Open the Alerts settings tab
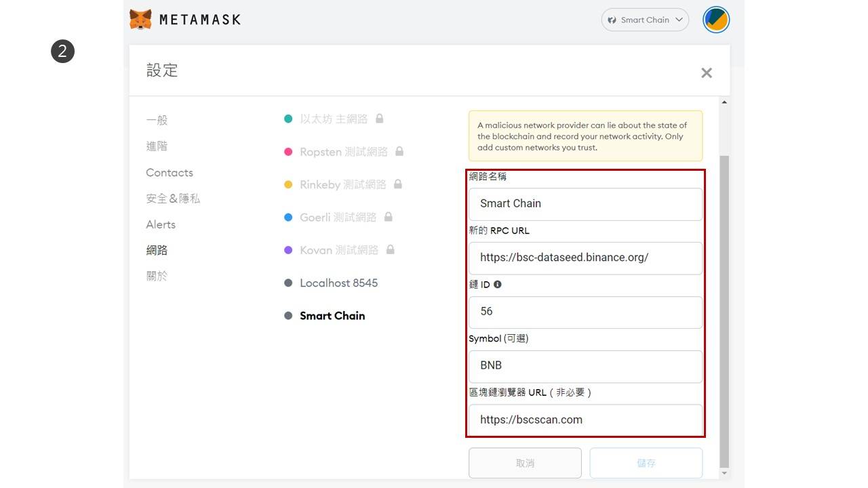 click(161, 224)
